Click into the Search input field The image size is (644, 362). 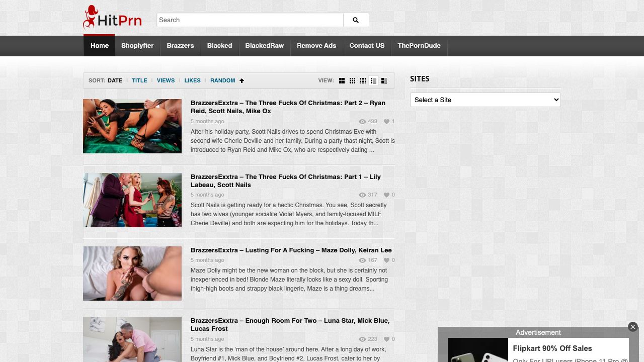click(x=250, y=20)
